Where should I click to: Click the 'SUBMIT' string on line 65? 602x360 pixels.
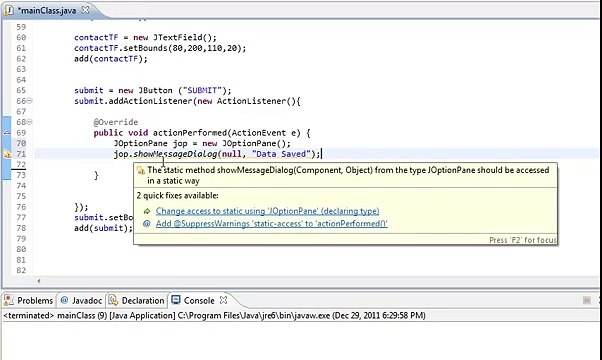(x=202, y=91)
